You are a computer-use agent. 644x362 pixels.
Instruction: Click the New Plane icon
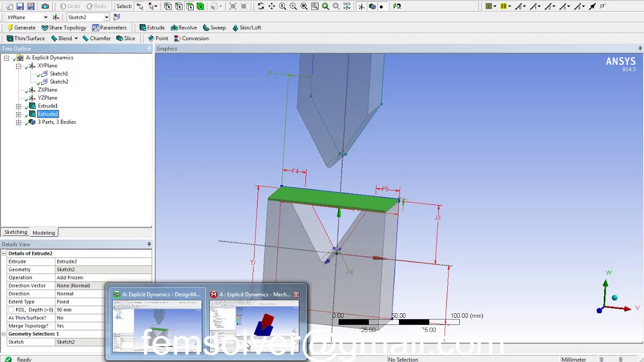pyautogui.click(x=56, y=17)
